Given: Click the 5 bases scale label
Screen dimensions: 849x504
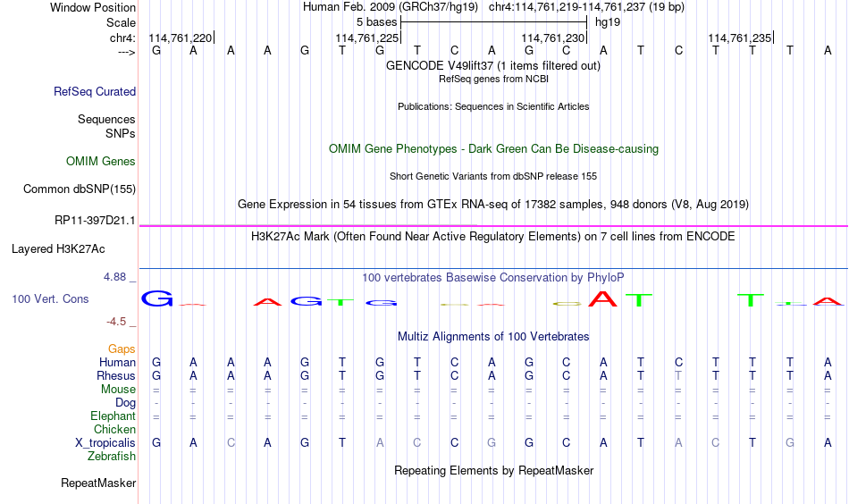Looking at the screenshot, I should tap(376, 22).
